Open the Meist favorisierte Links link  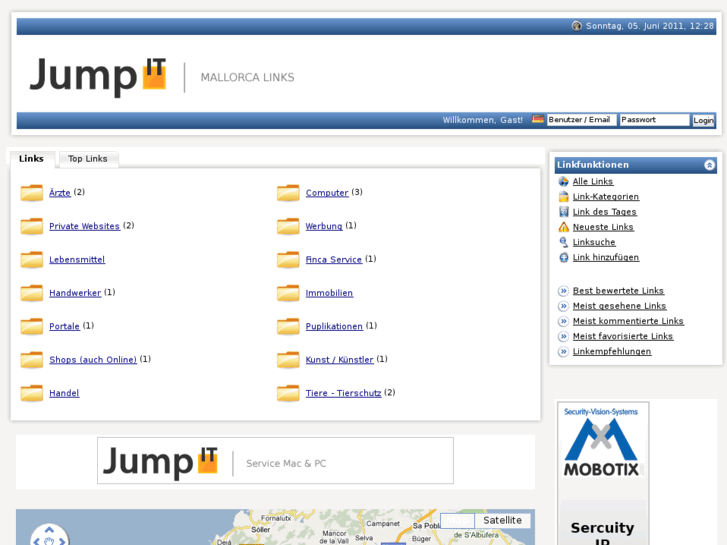pos(623,336)
